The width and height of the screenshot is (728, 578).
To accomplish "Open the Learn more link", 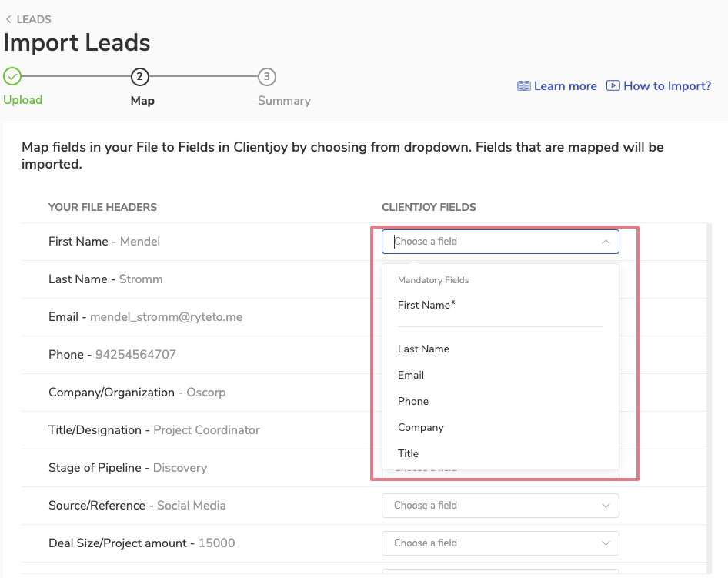I will click(x=565, y=86).
